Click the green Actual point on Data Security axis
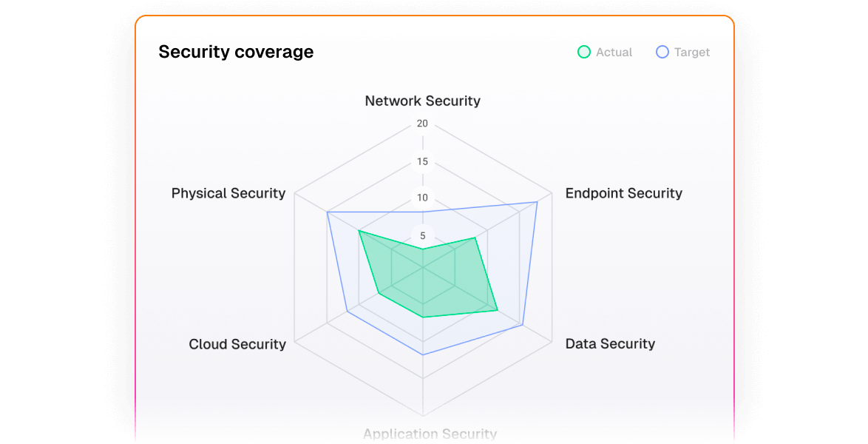Screen dimensions: 868x444 point(497,310)
